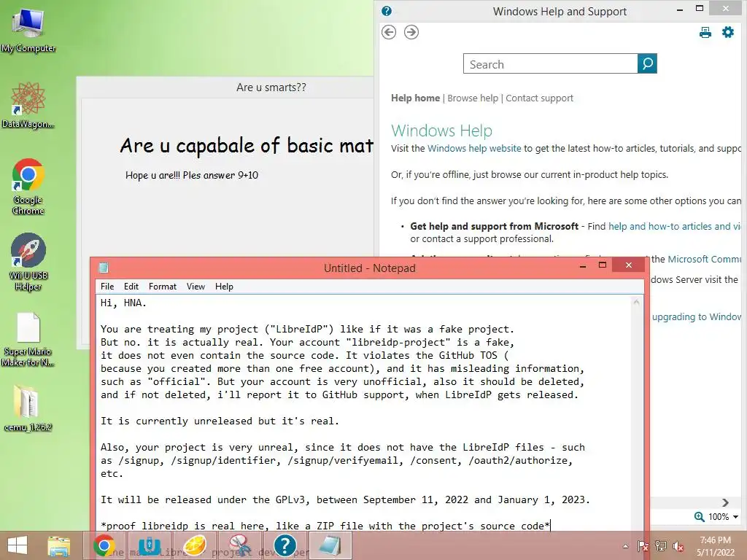
Task: Click the "Hi, HNA." line in Notepad
Action: (123, 303)
